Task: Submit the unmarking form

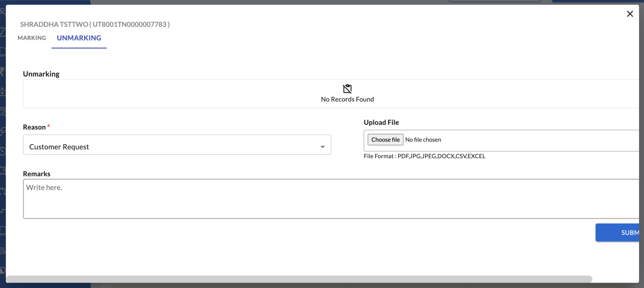Action: [x=618, y=233]
